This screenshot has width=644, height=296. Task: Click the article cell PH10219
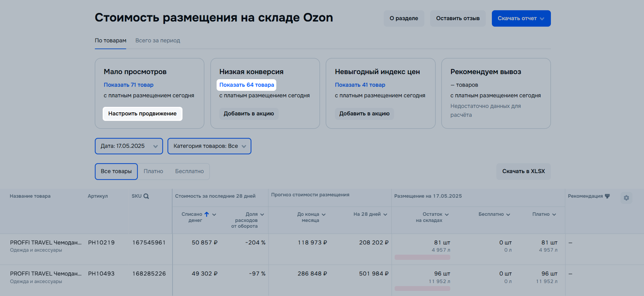[101, 243]
